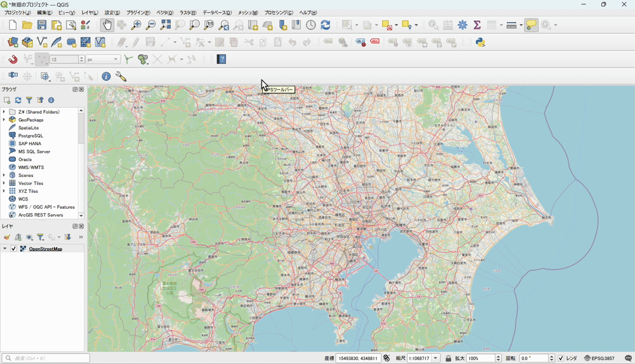Click the blue help question mark icon

pyautogui.click(x=221, y=60)
